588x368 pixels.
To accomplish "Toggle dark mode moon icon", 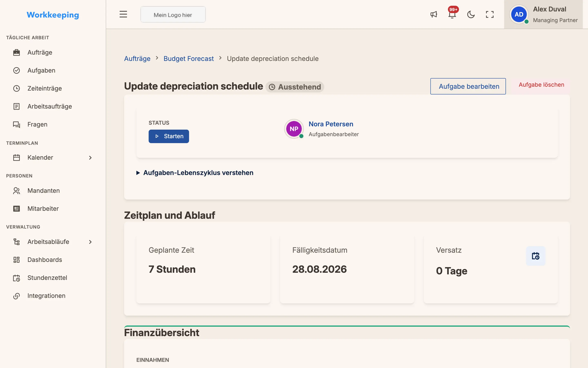I will (471, 14).
